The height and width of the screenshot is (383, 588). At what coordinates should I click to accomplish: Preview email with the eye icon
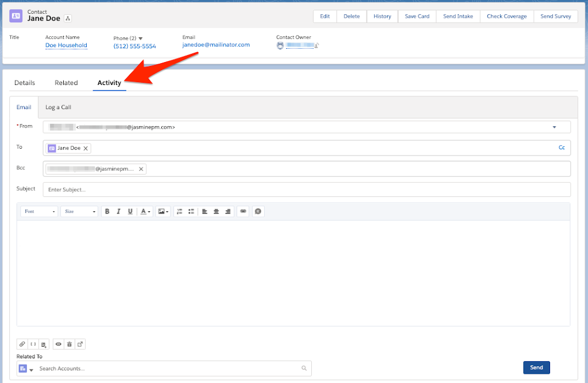click(x=58, y=345)
